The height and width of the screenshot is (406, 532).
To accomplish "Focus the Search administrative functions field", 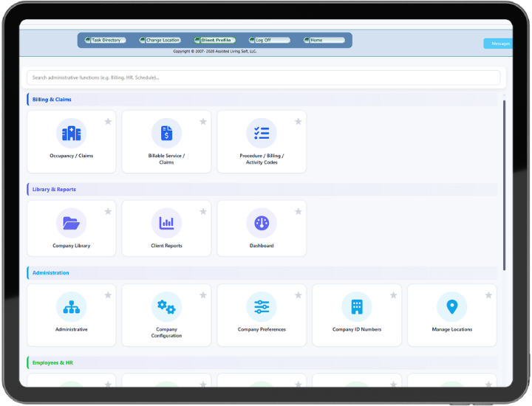I will [264, 78].
